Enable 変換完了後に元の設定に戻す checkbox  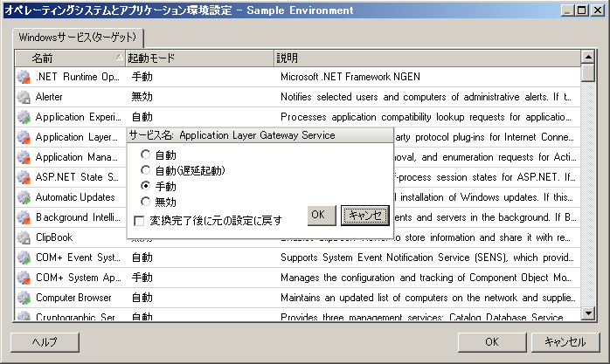tap(139, 220)
